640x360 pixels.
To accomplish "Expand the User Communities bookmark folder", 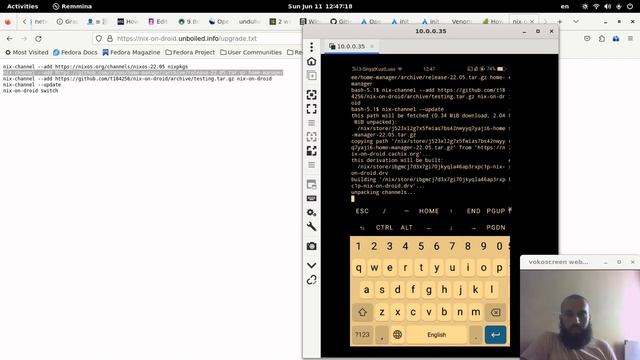I will pos(251,52).
